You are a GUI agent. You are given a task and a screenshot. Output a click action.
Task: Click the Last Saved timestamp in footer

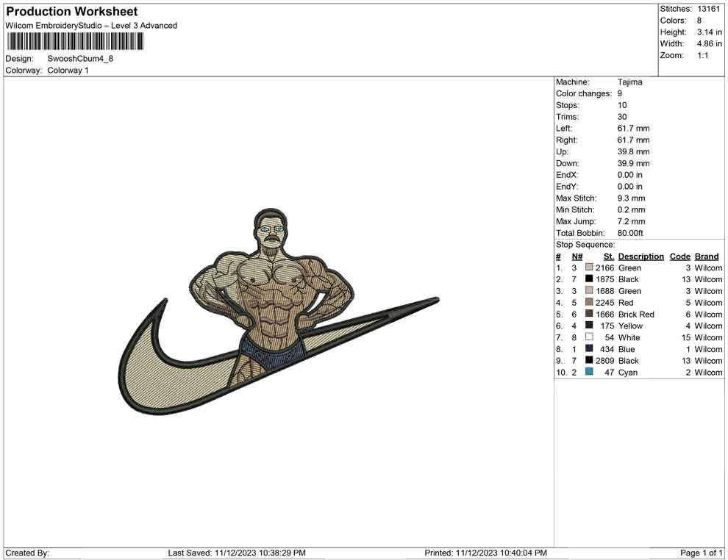(x=237, y=553)
